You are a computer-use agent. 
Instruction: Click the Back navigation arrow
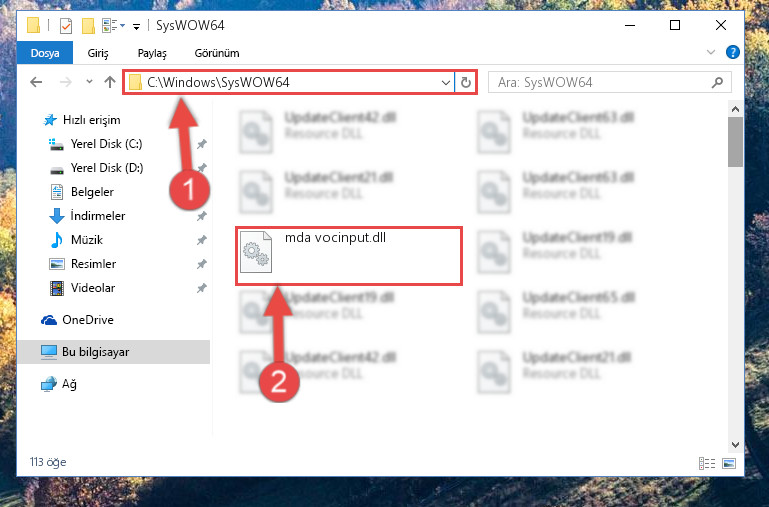pos(36,82)
